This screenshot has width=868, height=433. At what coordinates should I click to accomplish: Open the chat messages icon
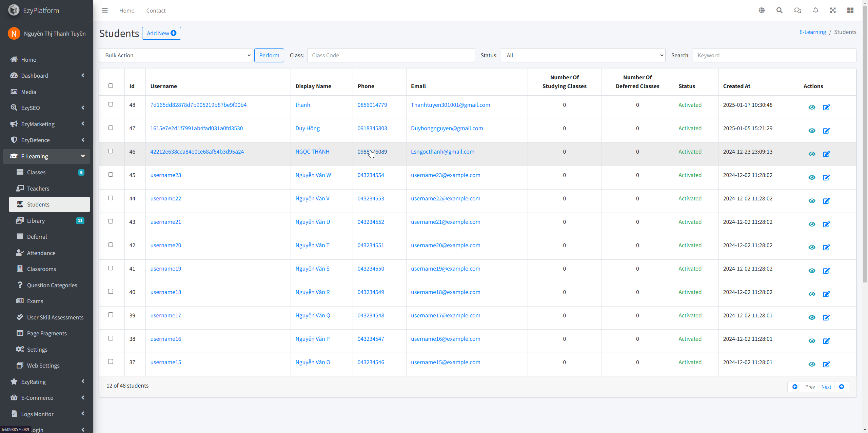pyautogui.click(x=797, y=11)
